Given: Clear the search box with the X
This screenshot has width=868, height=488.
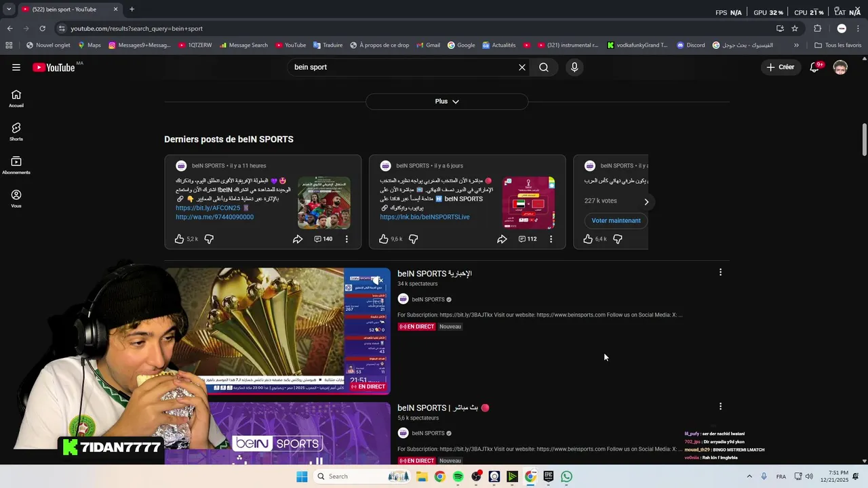Looking at the screenshot, I should [x=522, y=67].
